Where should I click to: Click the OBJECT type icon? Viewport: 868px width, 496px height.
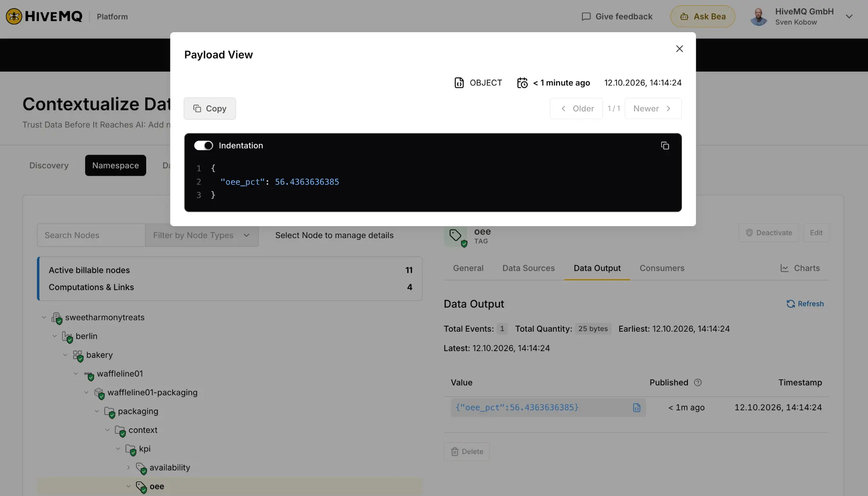[x=459, y=83]
